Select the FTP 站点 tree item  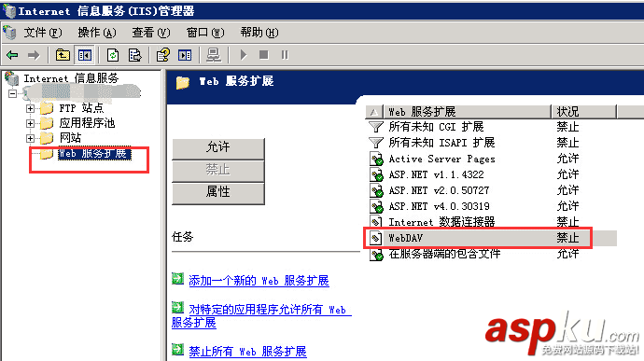[x=81, y=108]
